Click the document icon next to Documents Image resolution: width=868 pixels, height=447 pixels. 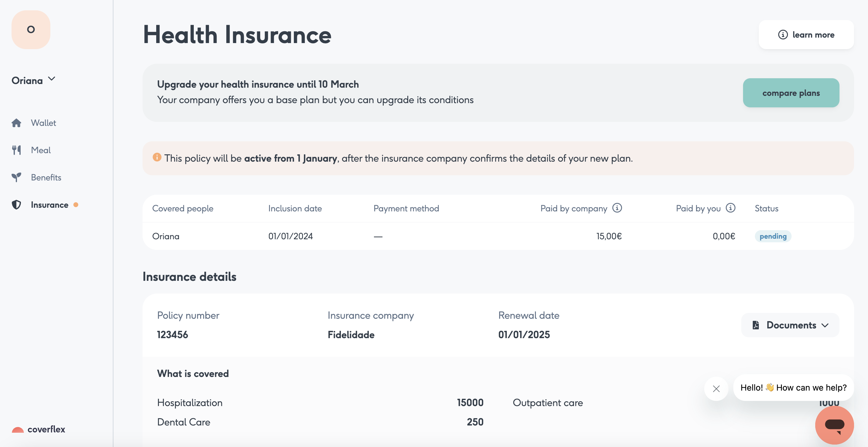coord(756,325)
